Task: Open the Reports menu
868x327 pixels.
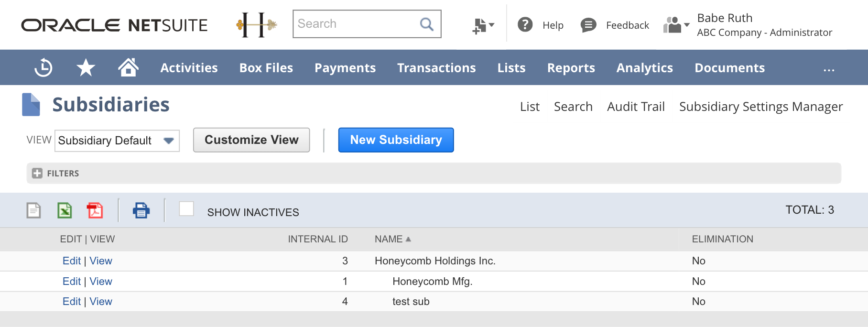Action: tap(571, 68)
